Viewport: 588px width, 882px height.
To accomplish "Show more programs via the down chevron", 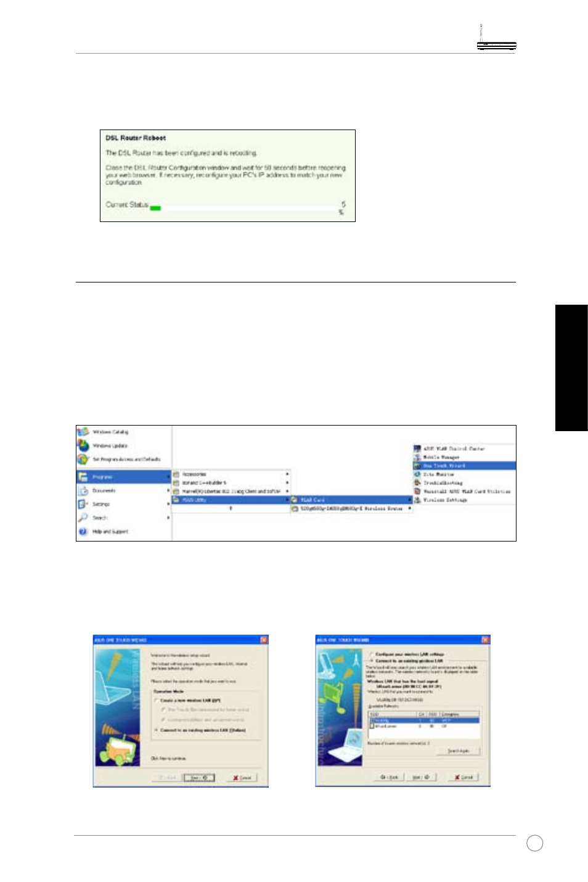I will tap(231, 509).
